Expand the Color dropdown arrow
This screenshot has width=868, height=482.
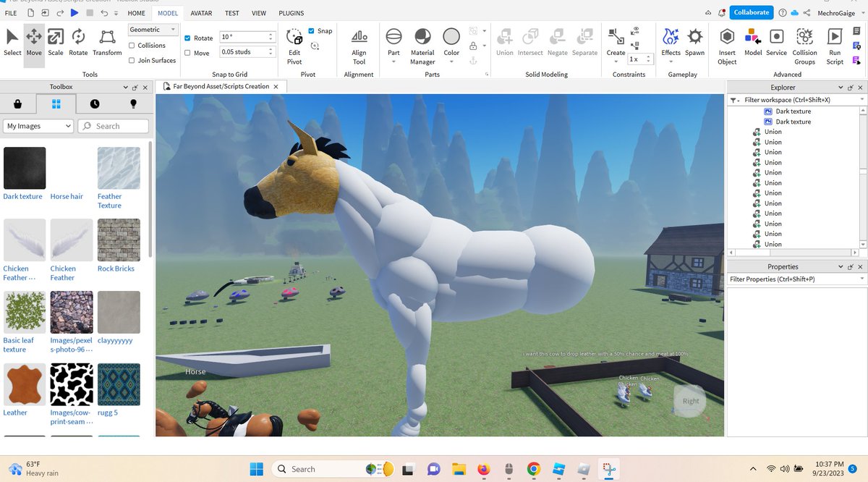click(451, 62)
